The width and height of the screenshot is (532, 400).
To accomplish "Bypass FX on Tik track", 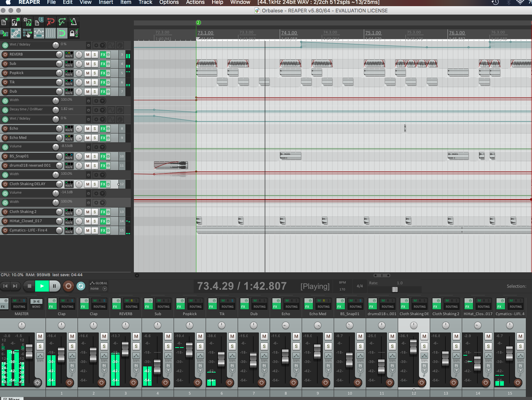I will coord(108,82).
